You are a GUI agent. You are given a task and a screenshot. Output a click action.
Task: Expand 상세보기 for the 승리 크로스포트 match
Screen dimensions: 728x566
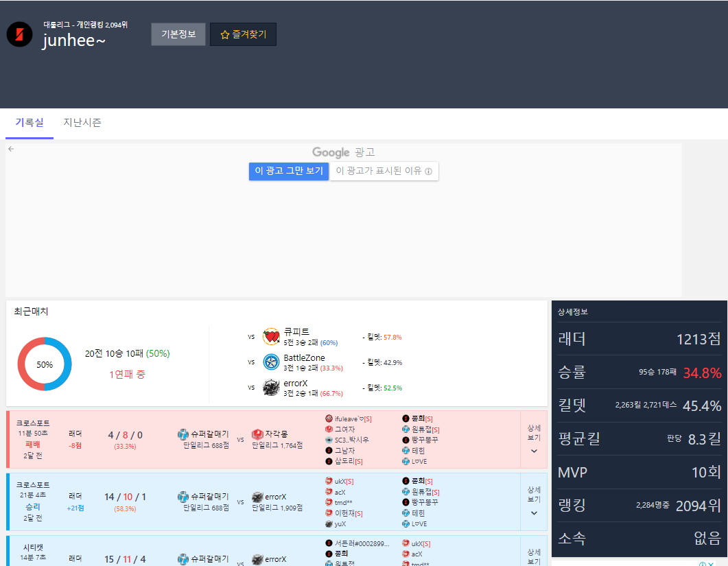pyautogui.click(x=534, y=501)
